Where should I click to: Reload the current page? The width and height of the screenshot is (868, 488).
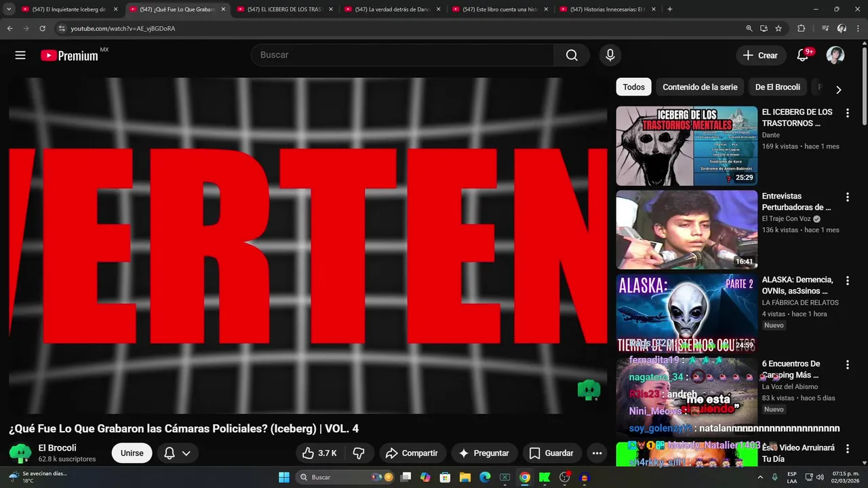tap(42, 28)
